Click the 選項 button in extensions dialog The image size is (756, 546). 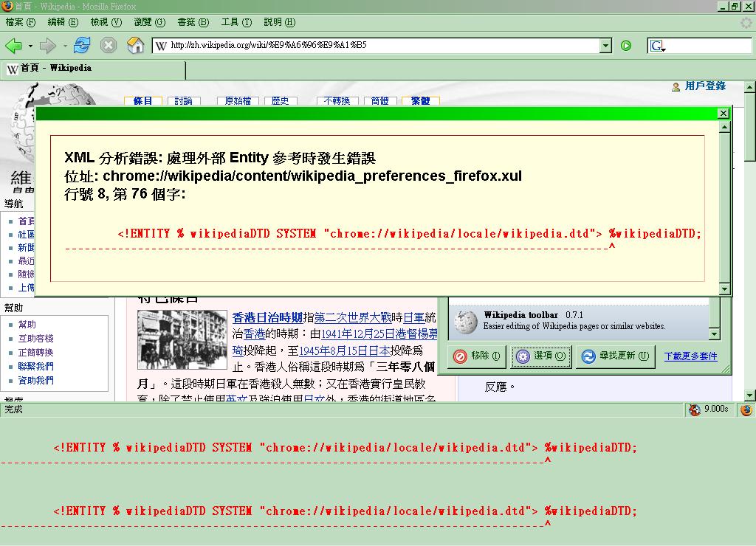tap(541, 356)
